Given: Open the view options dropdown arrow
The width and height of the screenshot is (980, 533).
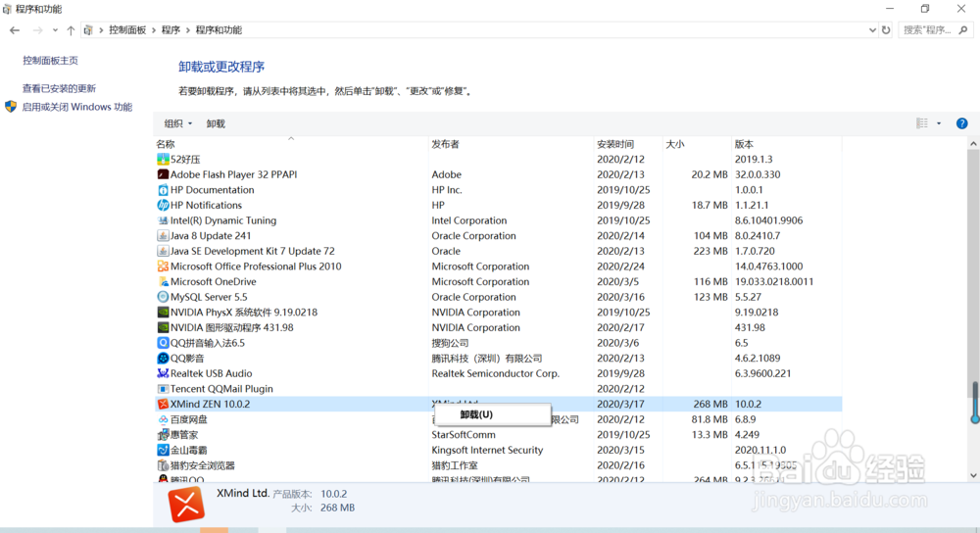Looking at the screenshot, I should (x=939, y=123).
